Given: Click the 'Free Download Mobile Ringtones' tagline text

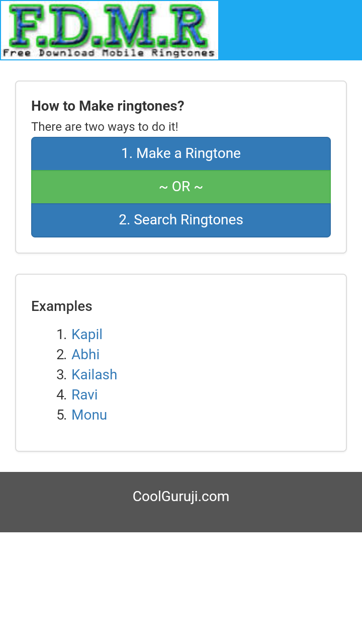Looking at the screenshot, I should [109, 53].
